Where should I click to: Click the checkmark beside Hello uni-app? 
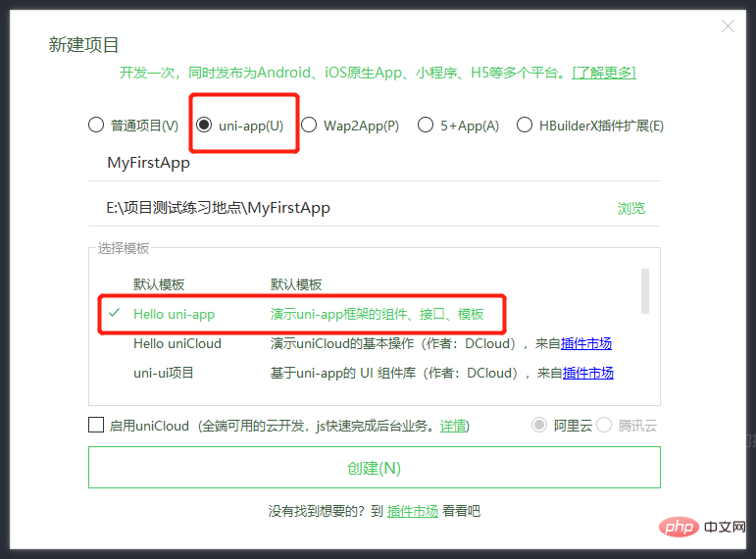tap(115, 313)
